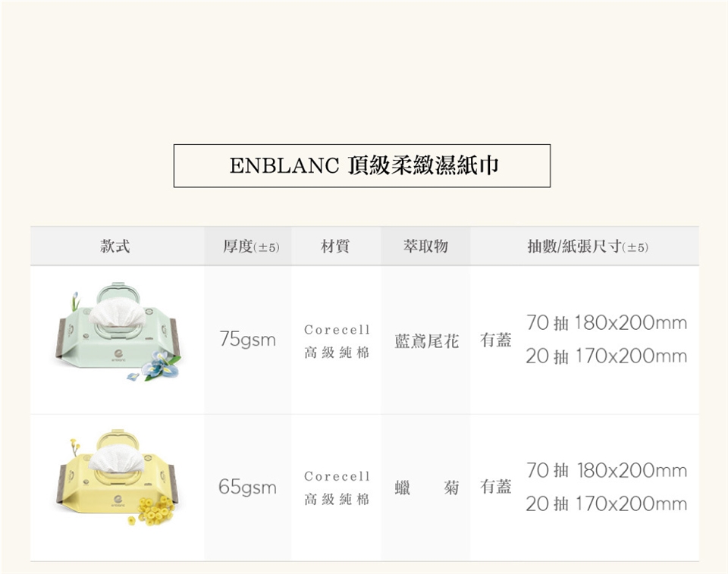Click Corecell 高級純棉 in the green row

[x=337, y=341]
